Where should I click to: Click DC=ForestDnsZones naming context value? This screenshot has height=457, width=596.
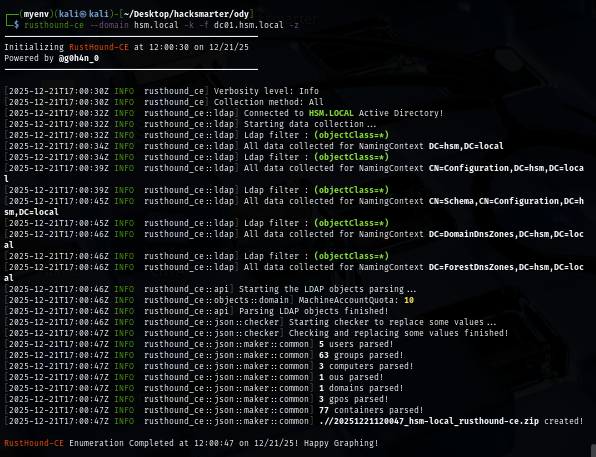coord(506,268)
